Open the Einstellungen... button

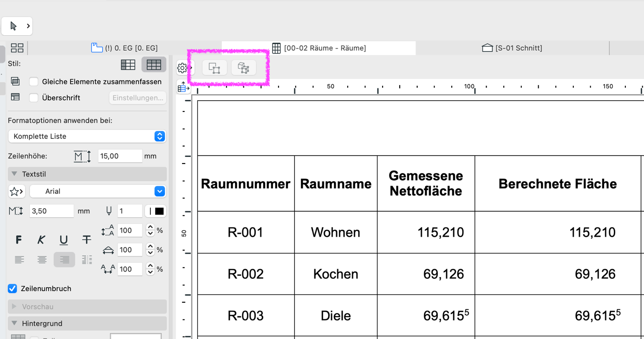[138, 98]
